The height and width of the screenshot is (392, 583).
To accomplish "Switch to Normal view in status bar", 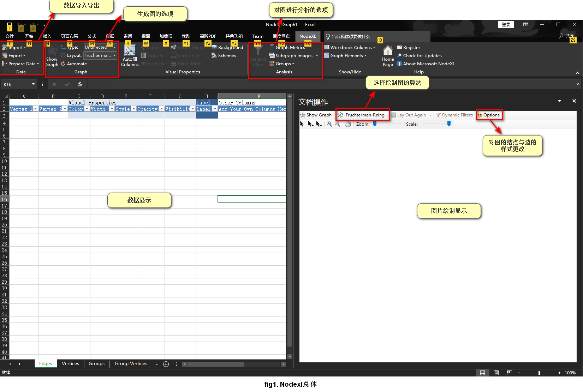I will click(x=483, y=373).
